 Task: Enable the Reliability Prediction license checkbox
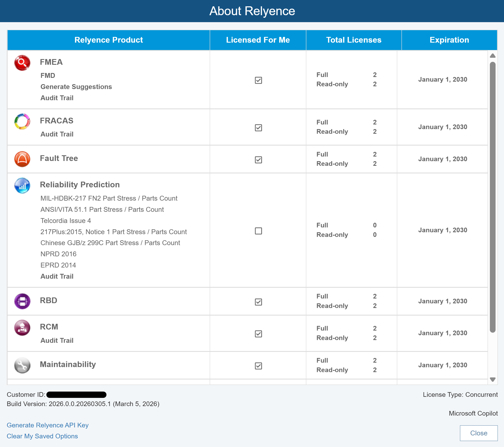[x=258, y=231]
